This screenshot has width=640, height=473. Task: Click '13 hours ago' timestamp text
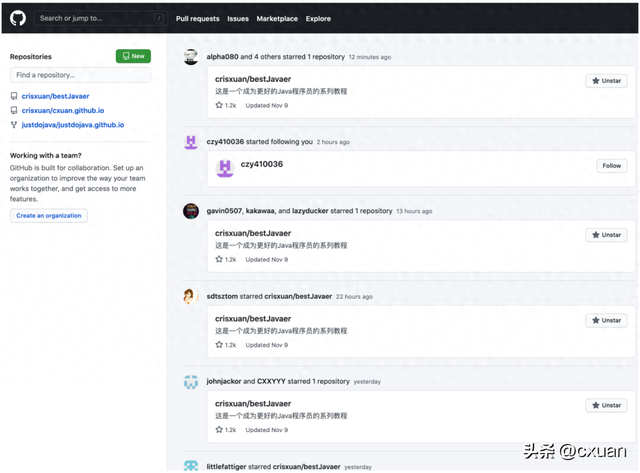[x=414, y=211]
